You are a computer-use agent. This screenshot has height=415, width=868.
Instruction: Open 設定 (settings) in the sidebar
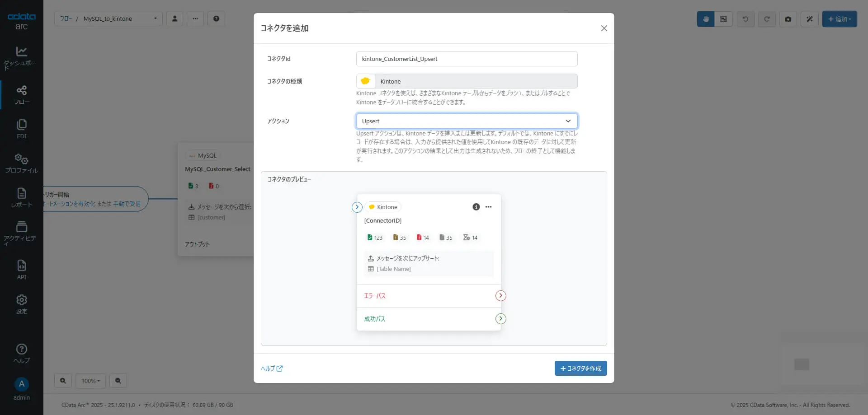[21, 304]
